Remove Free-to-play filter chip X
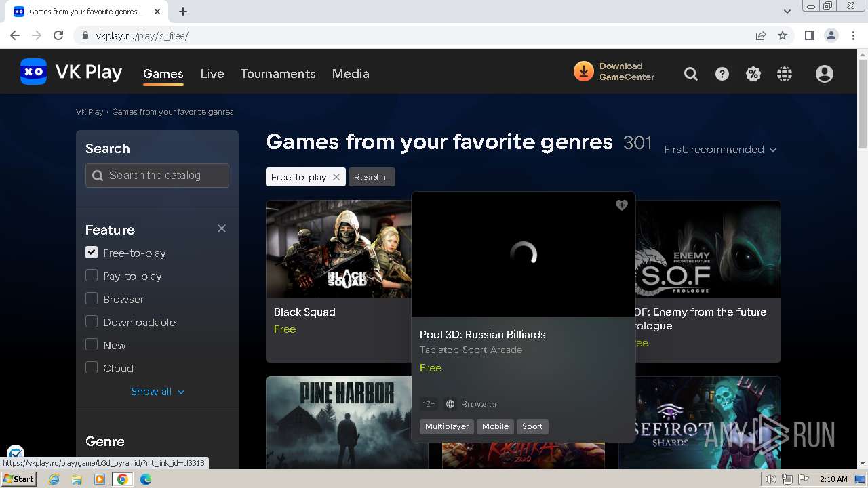The height and width of the screenshot is (488, 868). 336,177
